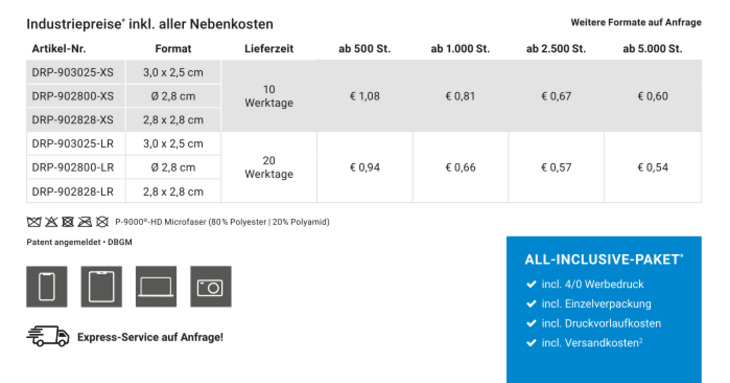The width and height of the screenshot is (730, 383).
Task: Click the laptop device icon
Action: click(x=156, y=287)
